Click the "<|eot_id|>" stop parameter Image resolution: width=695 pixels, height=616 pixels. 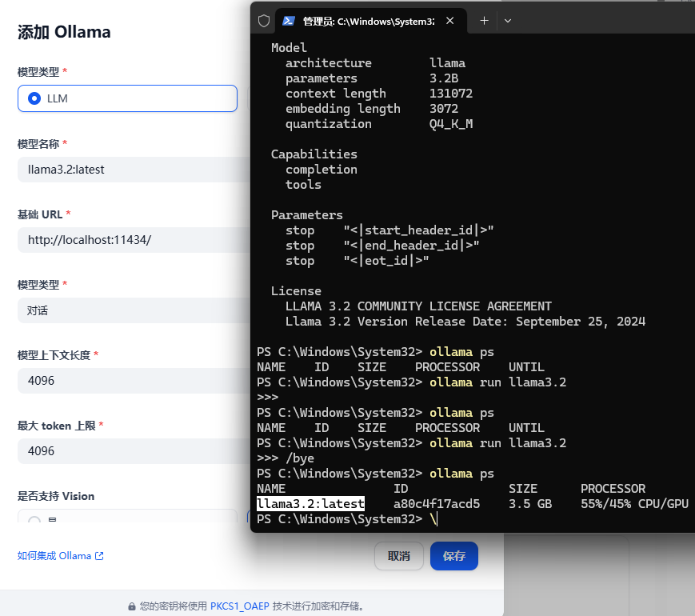(386, 261)
